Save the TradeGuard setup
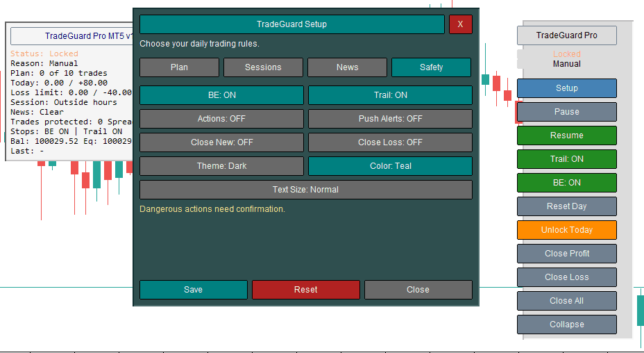Viewport: 644px width, 353px height. (x=194, y=290)
